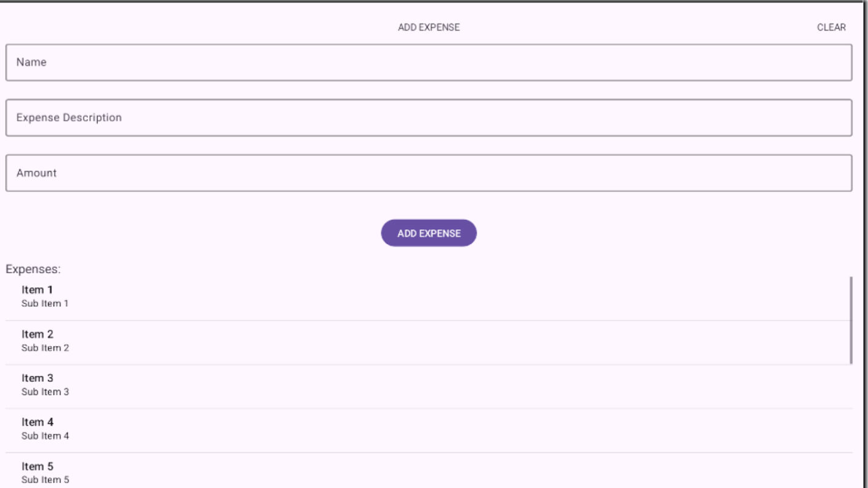
Task: Click the Sub Item 2 subtitle
Action: (x=45, y=348)
